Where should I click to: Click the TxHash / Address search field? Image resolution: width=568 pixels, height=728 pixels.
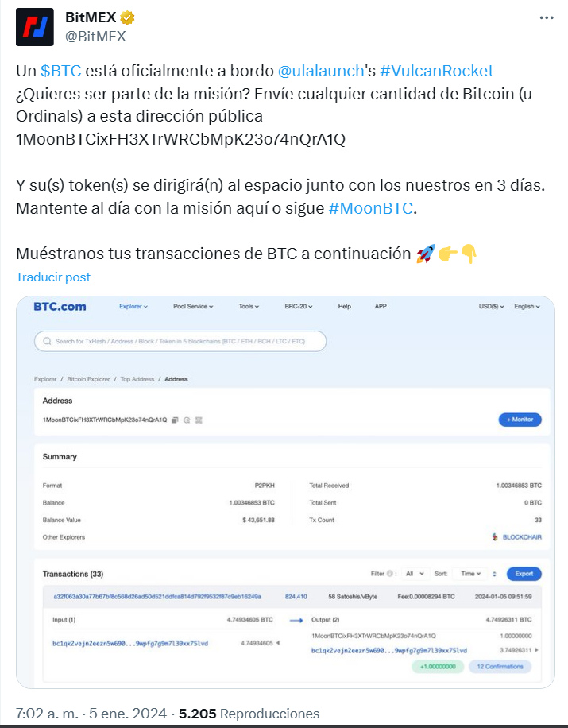(x=180, y=341)
